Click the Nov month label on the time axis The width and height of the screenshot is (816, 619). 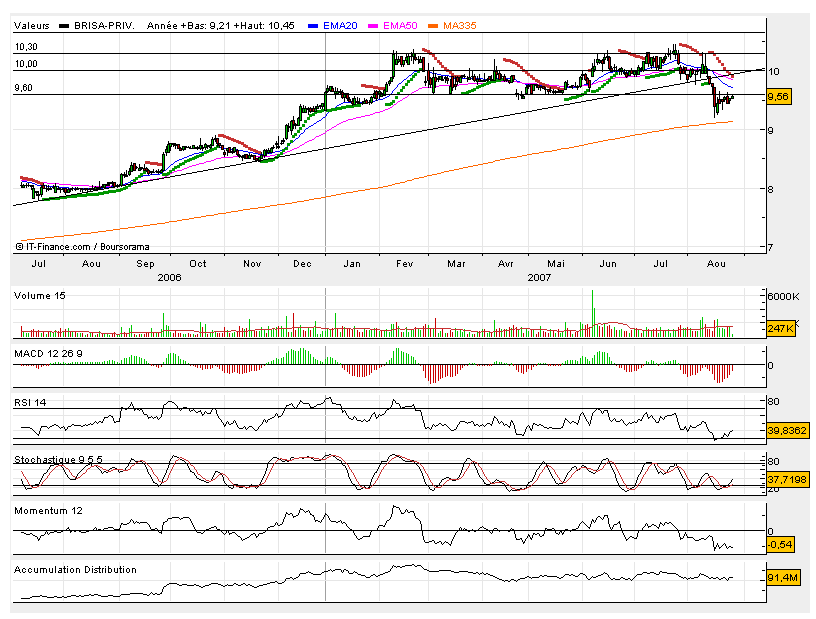(252, 264)
